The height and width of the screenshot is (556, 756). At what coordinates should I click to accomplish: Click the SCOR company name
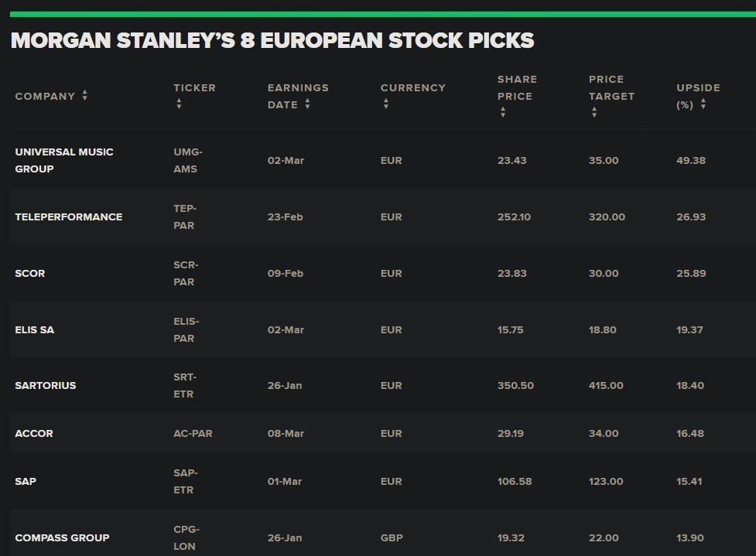30,273
